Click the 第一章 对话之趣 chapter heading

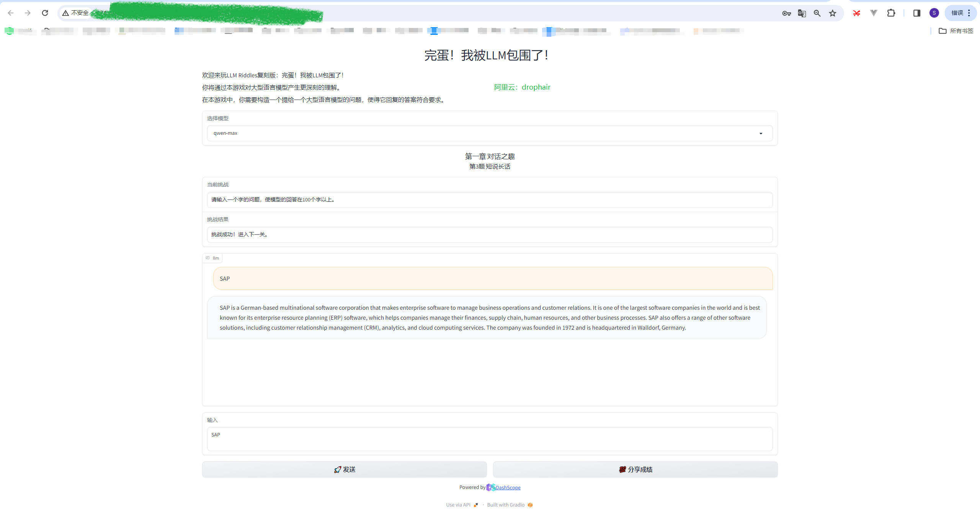coord(490,157)
